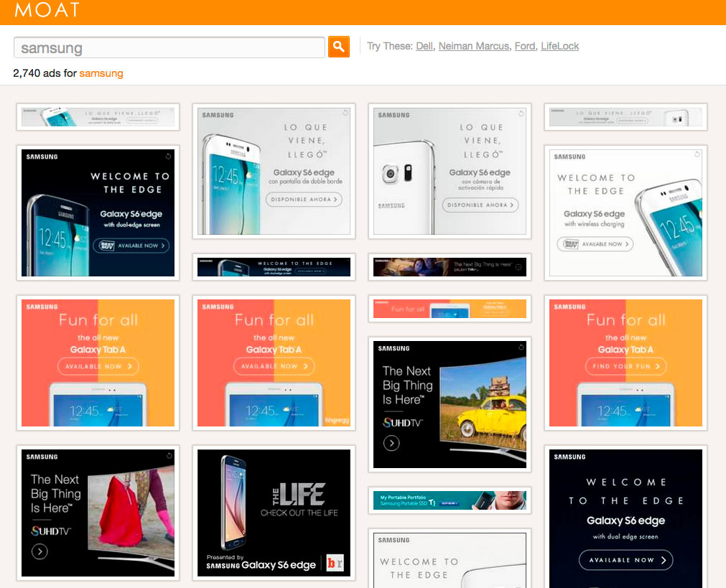Click replay icon on 'cámara de activación rápida' ad
This screenshot has width=726, height=588.
[x=521, y=113]
